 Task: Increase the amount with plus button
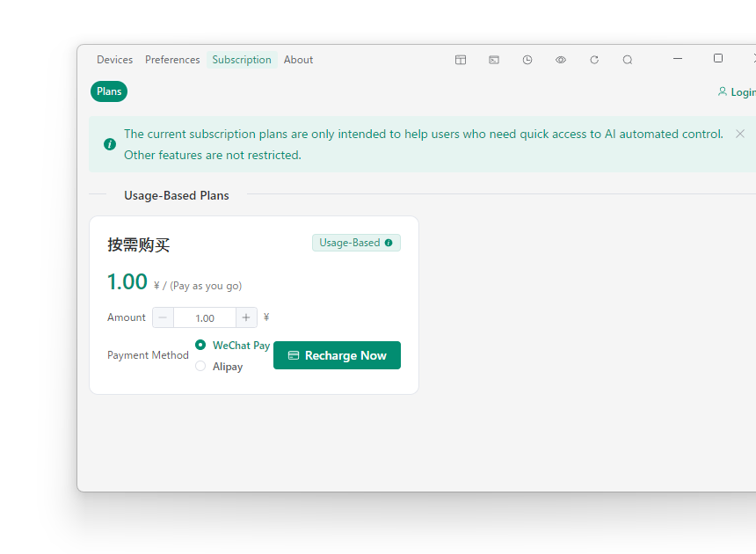point(246,317)
